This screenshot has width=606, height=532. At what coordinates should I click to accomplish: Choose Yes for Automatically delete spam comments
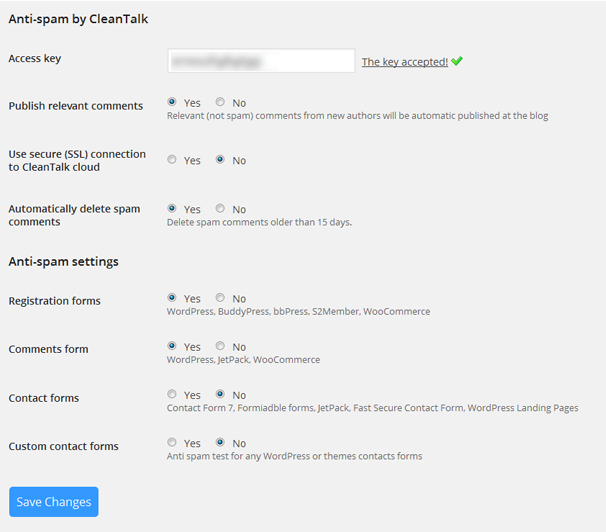pos(173,208)
